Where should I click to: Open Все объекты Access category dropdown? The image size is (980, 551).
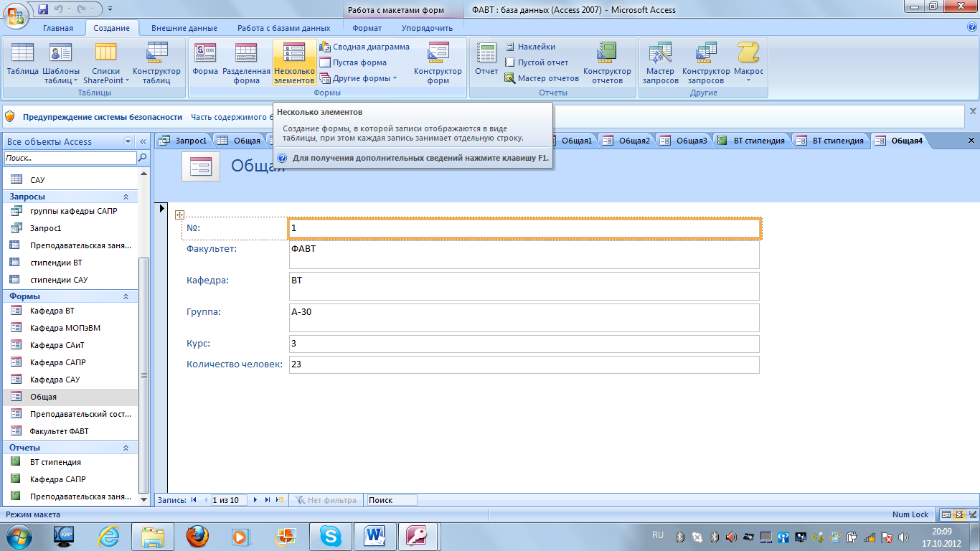128,141
